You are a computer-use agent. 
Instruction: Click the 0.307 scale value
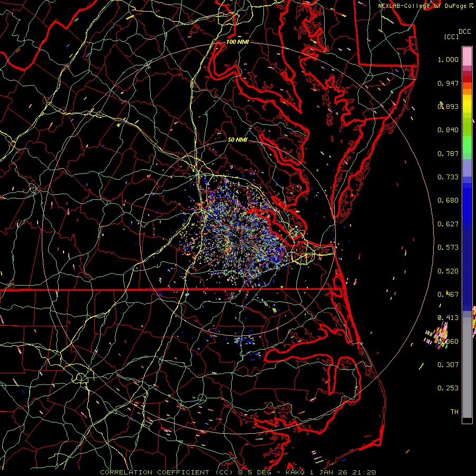click(448, 365)
